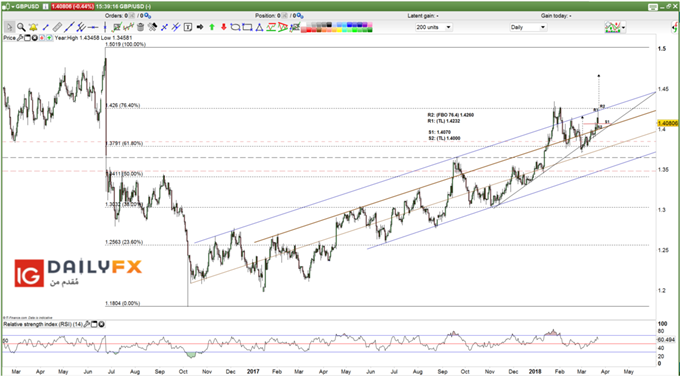Choose the ruler measurement tool

point(57,27)
